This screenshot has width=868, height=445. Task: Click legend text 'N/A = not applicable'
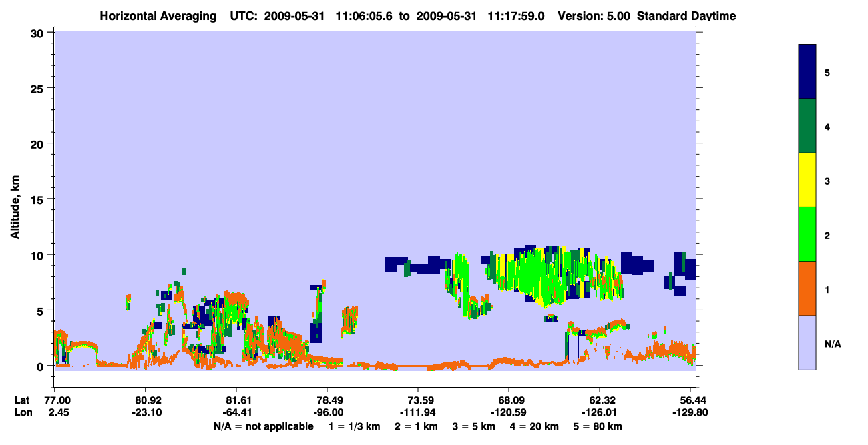click(263, 426)
